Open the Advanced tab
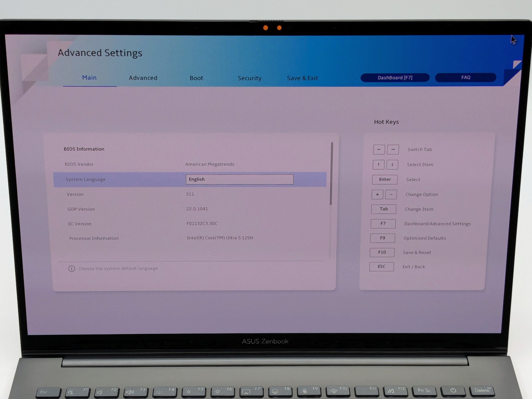Screen dimensions: 532x399 pos(143,78)
